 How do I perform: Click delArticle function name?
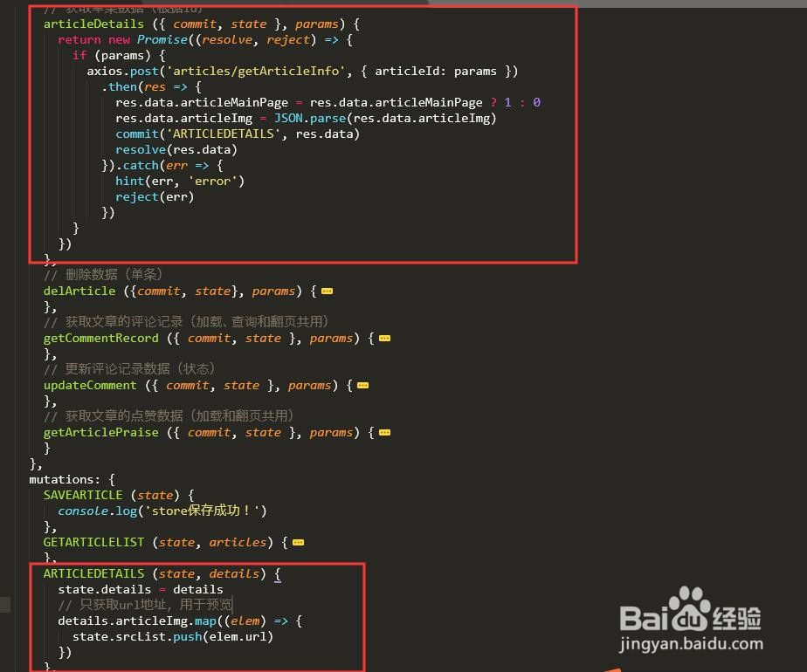(79, 291)
